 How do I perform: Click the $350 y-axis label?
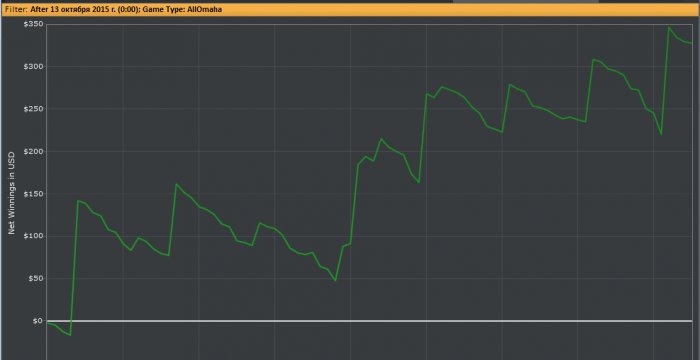click(x=33, y=24)
